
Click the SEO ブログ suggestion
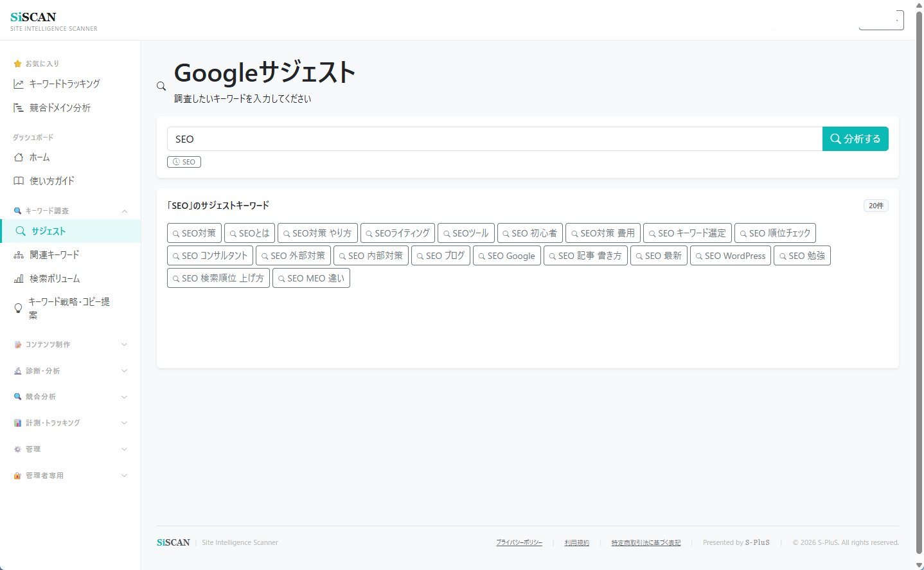point(441,256)
